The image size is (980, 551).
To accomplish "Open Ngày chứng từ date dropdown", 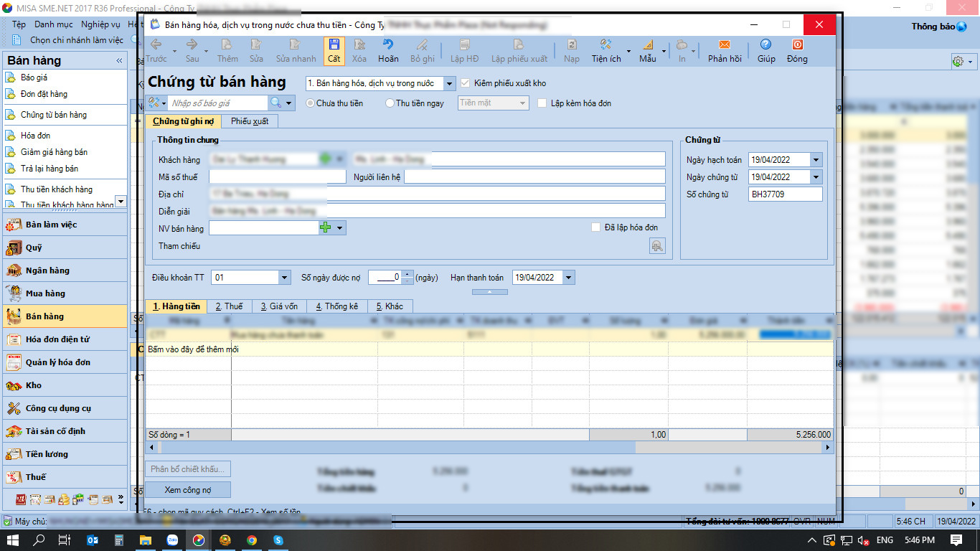I will point(816,176).
